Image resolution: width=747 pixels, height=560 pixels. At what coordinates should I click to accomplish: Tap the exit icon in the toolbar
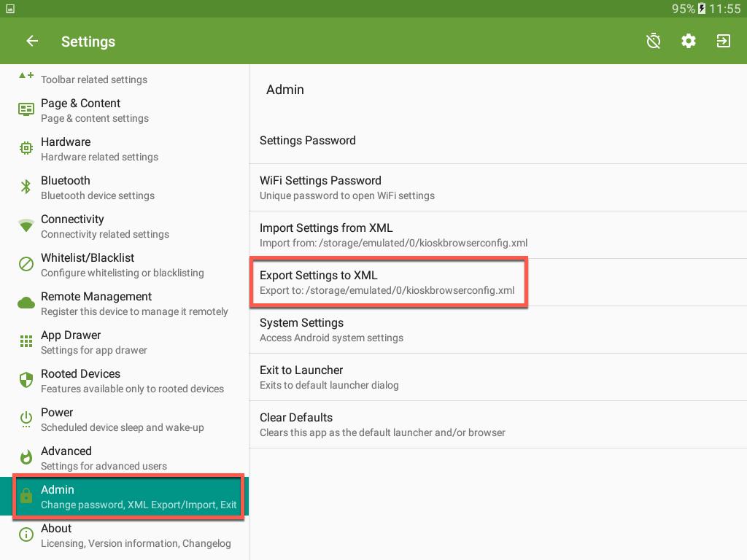[x=723, y=41]
